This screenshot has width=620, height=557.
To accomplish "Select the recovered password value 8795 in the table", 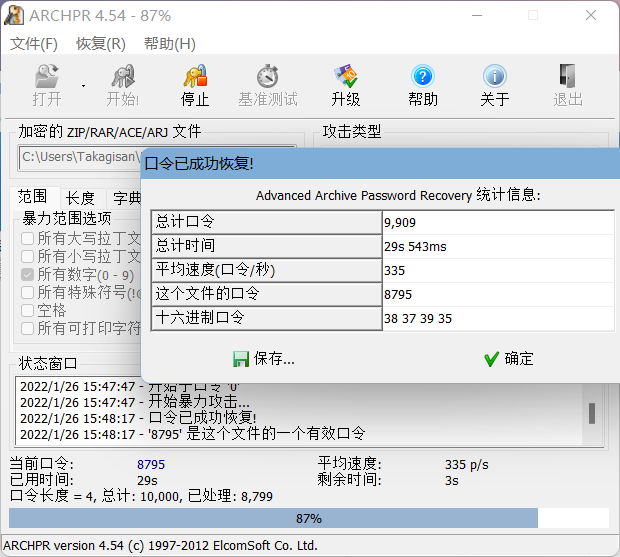I will point(398,295).
